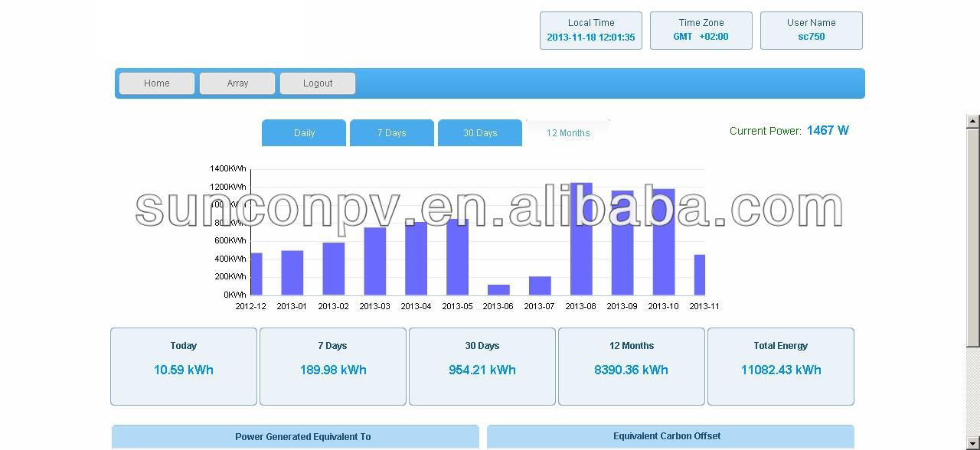980x450 pixels.
Task: Click the 0KWh axis label
Action: (x=235, y=295)
